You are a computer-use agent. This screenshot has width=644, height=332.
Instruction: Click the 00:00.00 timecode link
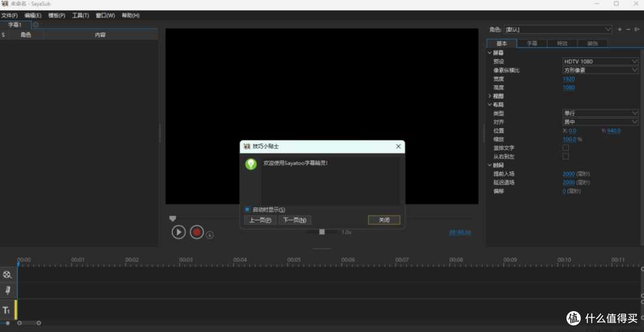(460, 232)
